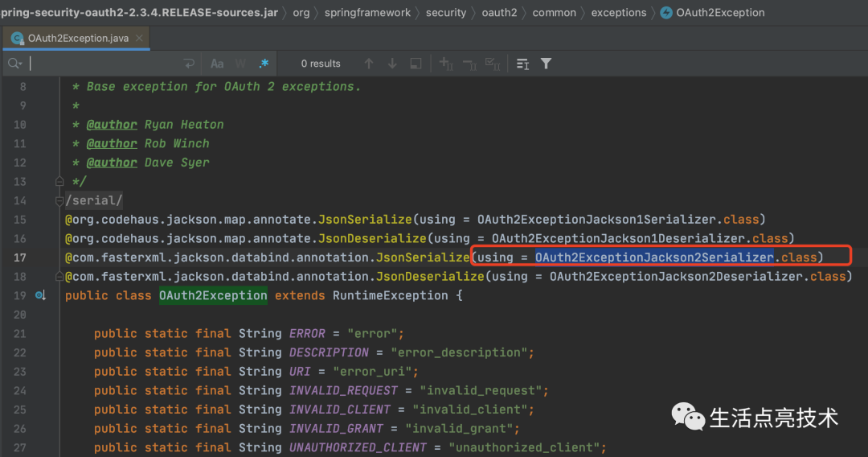Click JsonDeserialize annotation on line 16

click(x=372, y=238)
